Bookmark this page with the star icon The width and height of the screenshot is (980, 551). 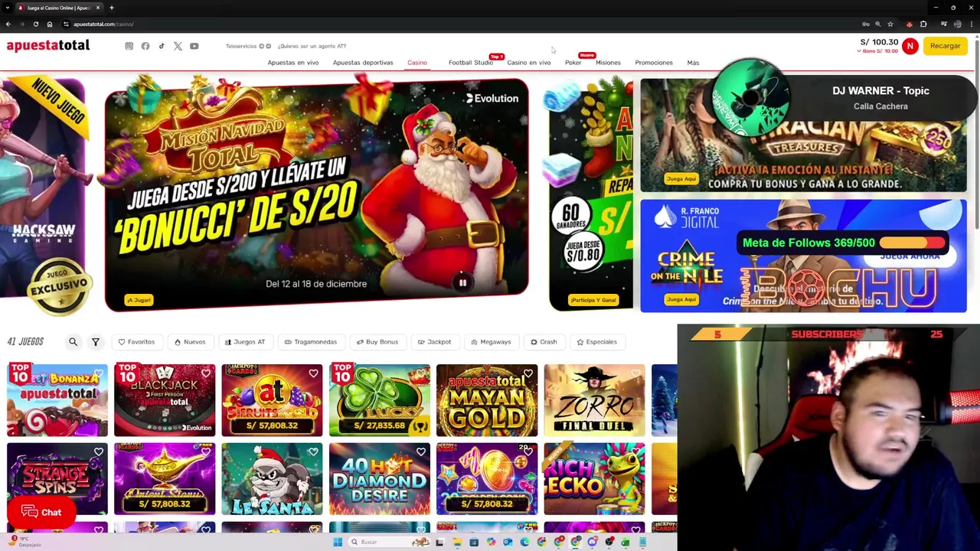tap(890, 24)
